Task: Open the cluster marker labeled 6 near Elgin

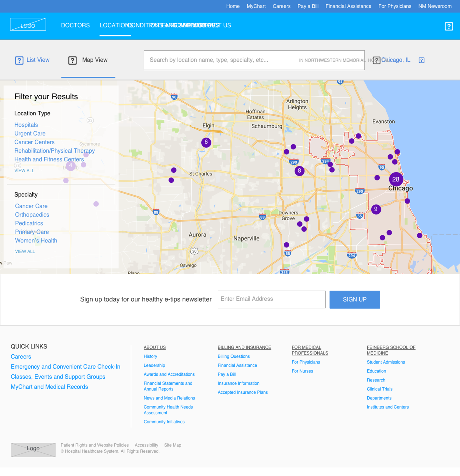Action: (206, 142)
